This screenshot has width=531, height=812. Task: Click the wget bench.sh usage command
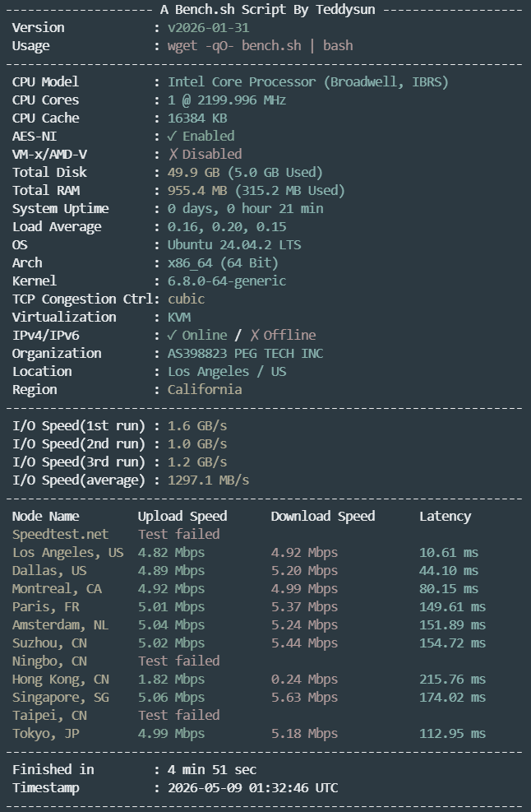(x=261, y=45)
